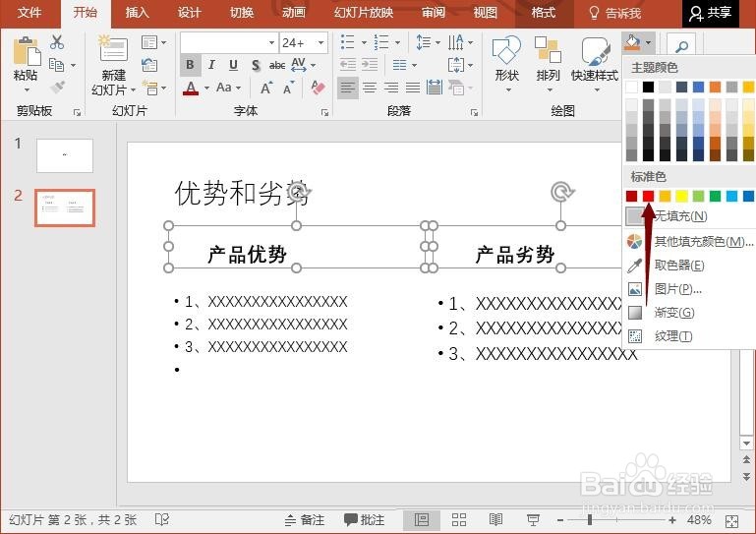Open numbering list dropdown arrow
The height and width of the screenshot is (534, 756).
(397, 42)
